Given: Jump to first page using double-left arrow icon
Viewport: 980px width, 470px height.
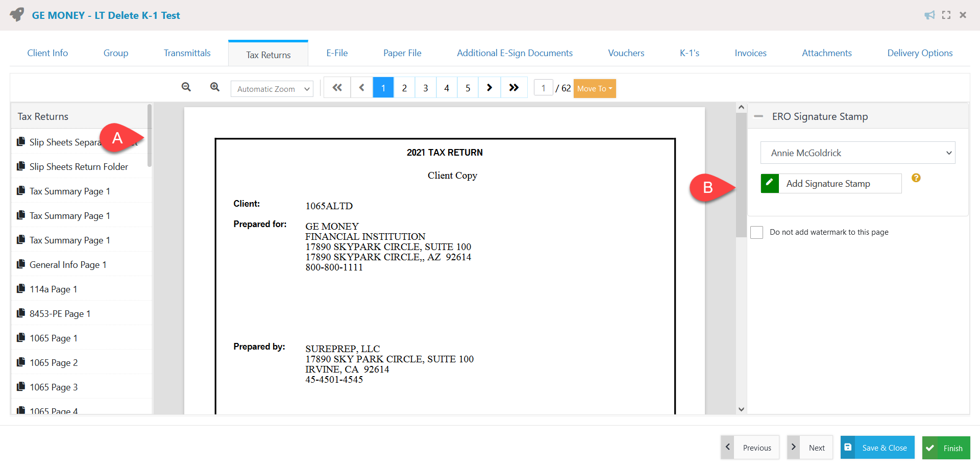Looking at the screenshot, I should coord(337,87).
